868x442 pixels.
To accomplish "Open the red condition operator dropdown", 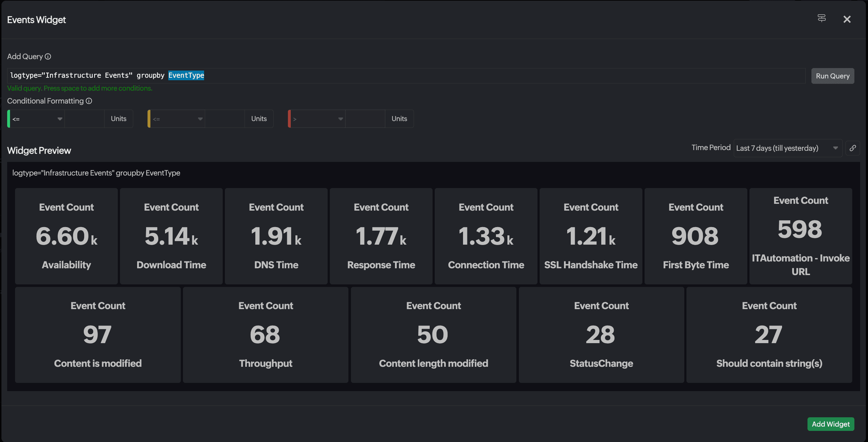I will [x=318, y=119].
